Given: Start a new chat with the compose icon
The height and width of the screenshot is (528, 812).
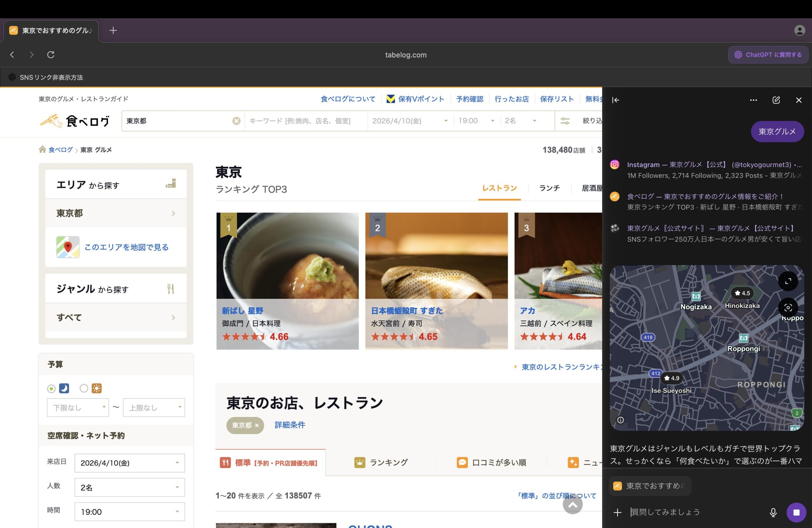Looking at the screenshot, I should click(x=776, y=100).
